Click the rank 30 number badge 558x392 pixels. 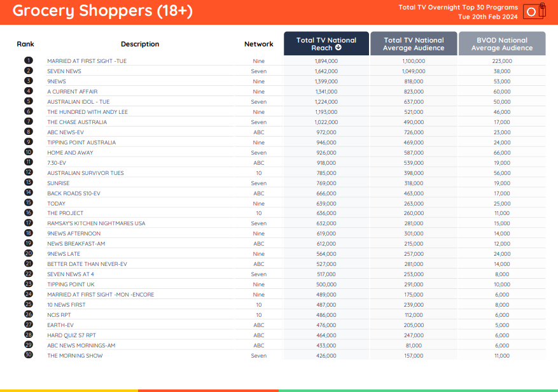point(29,356)
